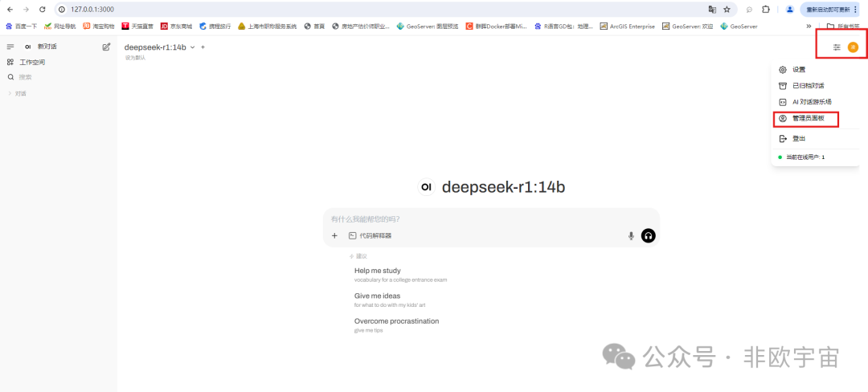Screen dimensions: 868x392
Task: Click the site info icon in address bar
Action: point(62,10)
